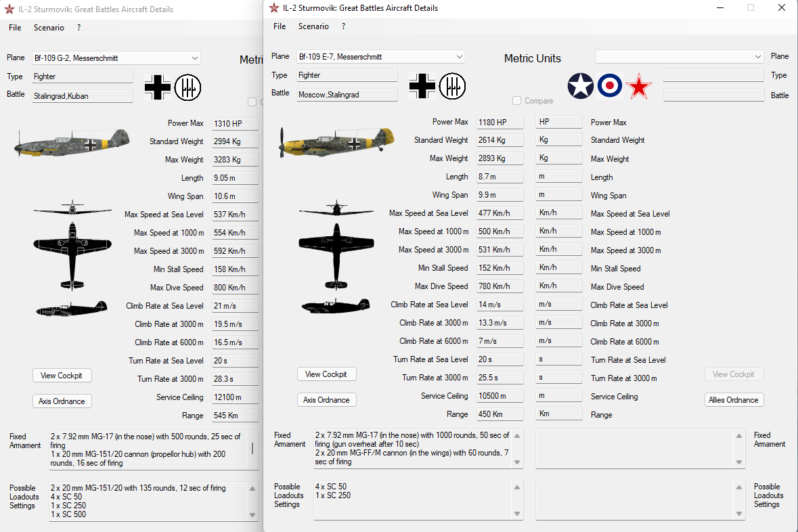Click the black Balkenkreuz icon beside Bf-109 E-7
The image size is (798, 532).
tap(422, 85)
